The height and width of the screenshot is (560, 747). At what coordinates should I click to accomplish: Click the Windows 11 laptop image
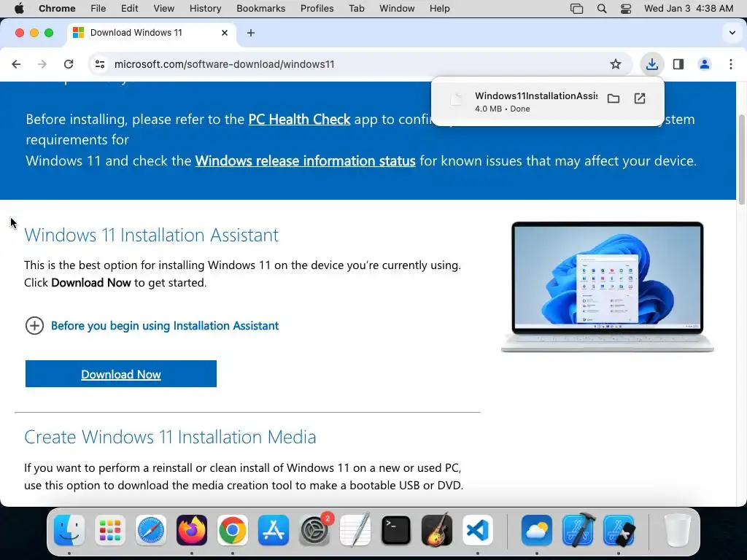coord(608,287)
